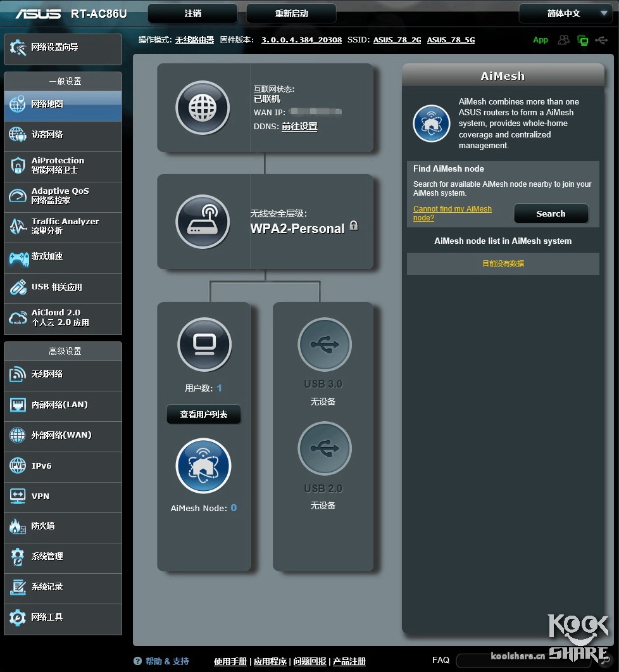
Task: Click the guest network status icon in the header
Action: point(564,40)
